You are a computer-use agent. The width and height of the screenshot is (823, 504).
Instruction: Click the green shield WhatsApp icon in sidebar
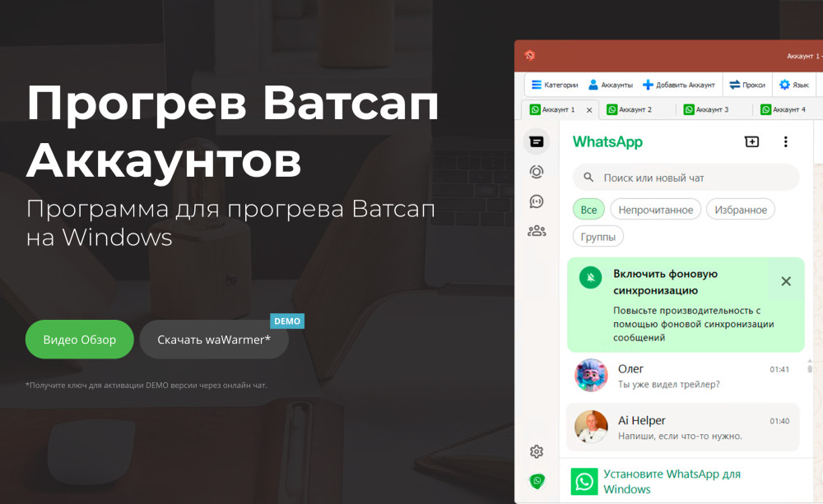tap(537, 481)
